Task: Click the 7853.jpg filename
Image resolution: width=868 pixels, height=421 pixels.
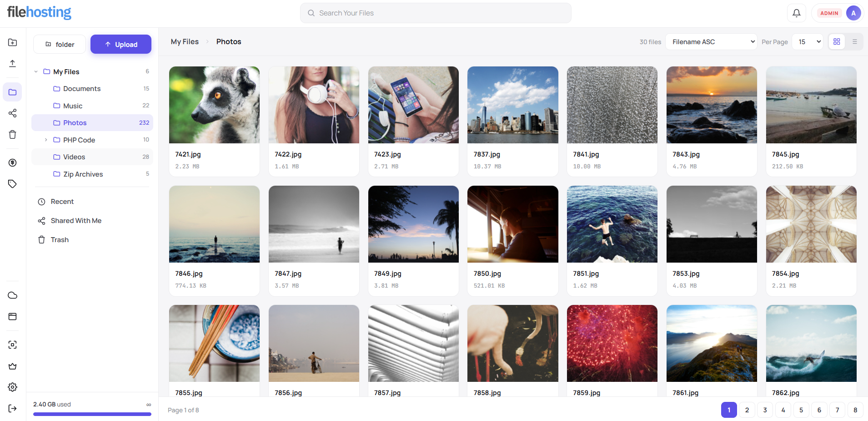Action: (686, 274)
